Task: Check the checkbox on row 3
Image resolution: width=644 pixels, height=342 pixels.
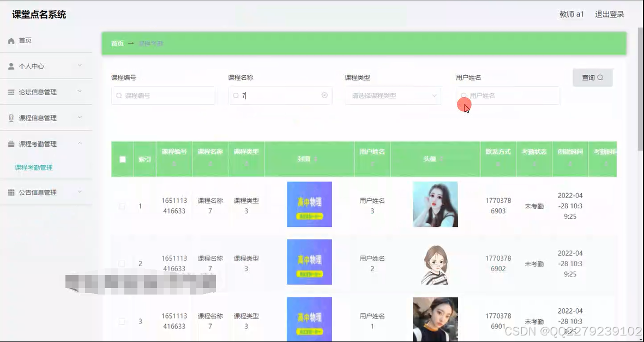Action: point(122,321)
